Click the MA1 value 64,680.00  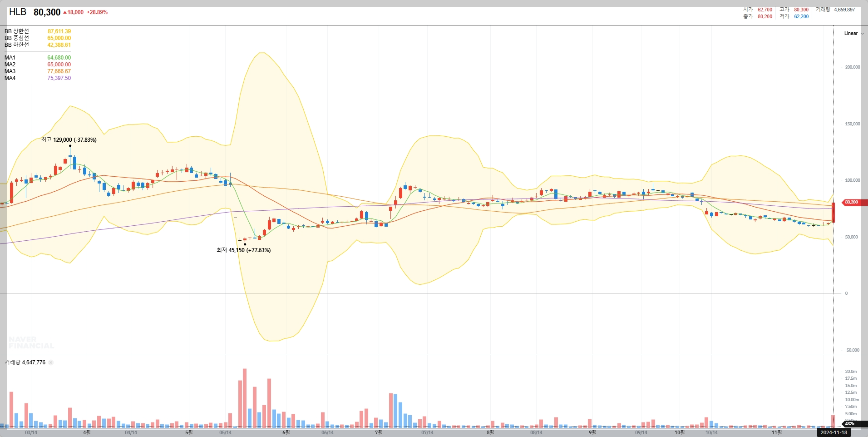59,58
